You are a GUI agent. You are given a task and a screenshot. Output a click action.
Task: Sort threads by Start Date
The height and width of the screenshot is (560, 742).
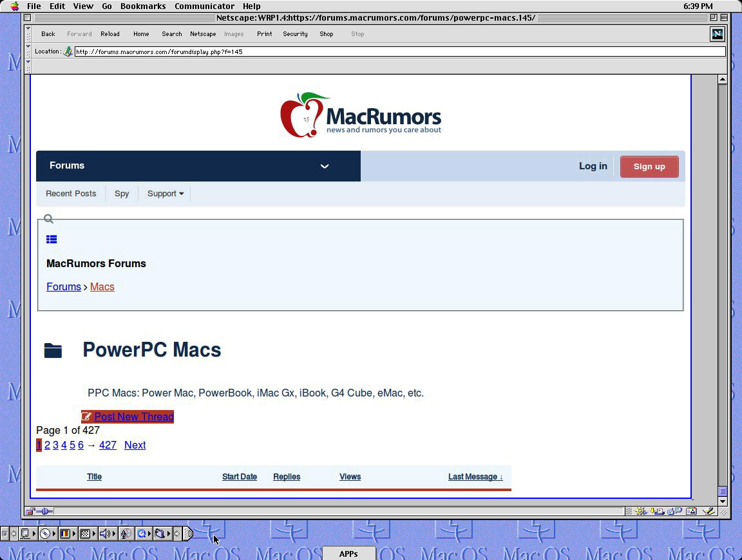240,477
